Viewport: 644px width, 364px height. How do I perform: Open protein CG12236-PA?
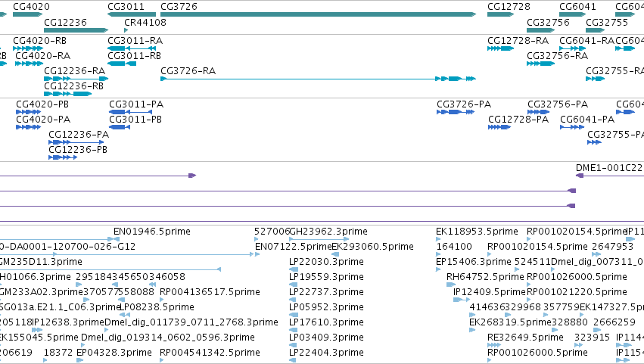pos(76,142)
